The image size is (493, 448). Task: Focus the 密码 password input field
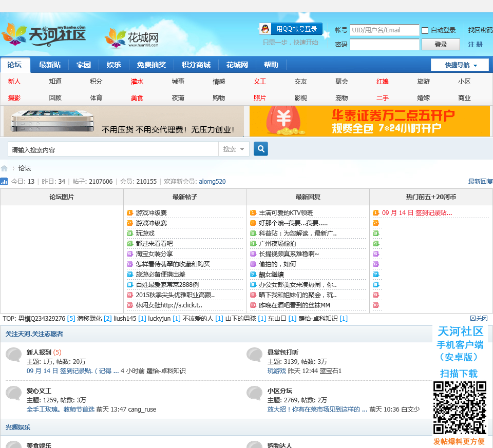click(385, 44)
